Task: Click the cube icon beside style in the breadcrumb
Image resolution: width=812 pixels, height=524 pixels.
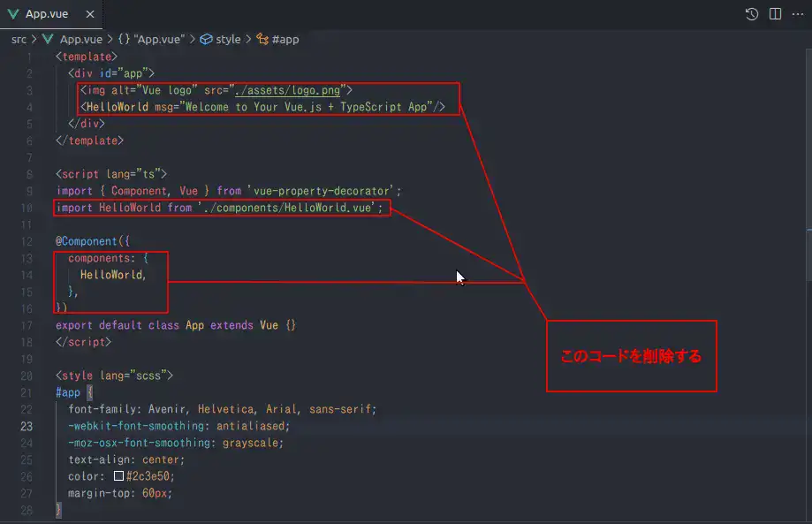Action: 206,39
